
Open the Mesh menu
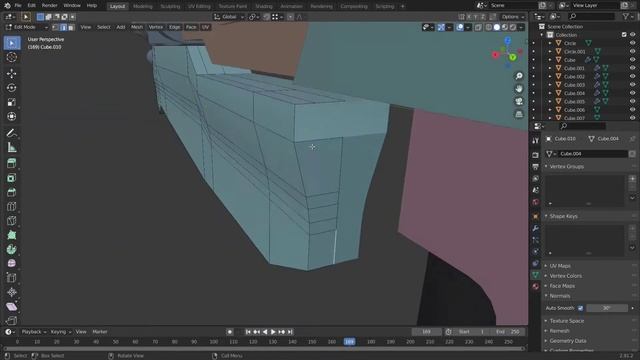137,27
